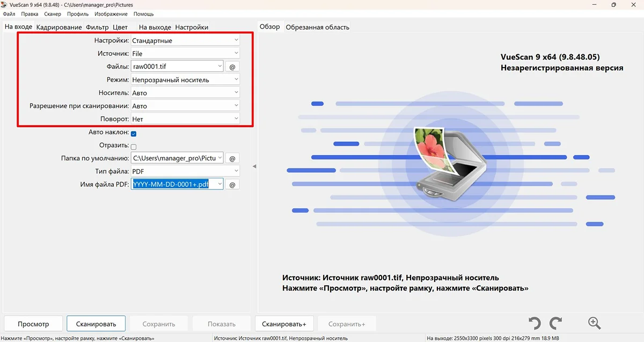Switch to the Обрезанная область tab
Viewport: 644px width, 342px height.
pos(317,27)
